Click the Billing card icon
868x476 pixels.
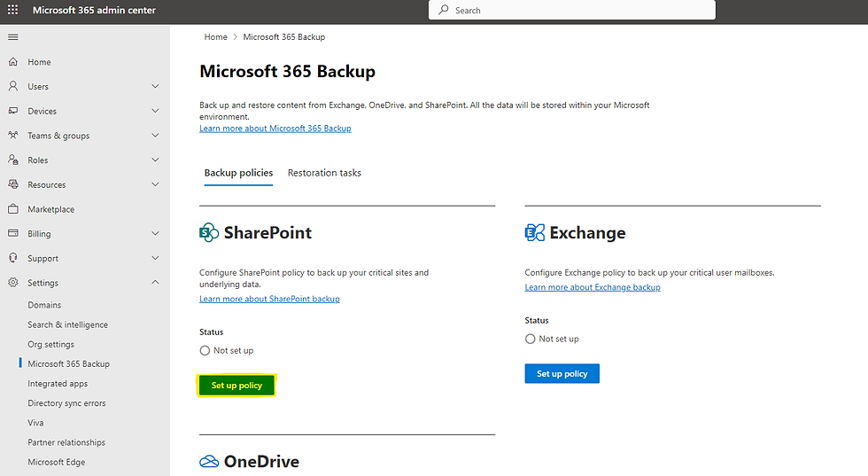point(12,234)
